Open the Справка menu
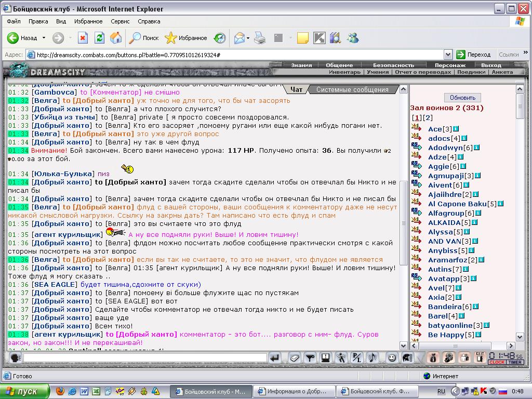Image resolution: width=532 pixels, height=399 pixels. [x=149, y=21]
